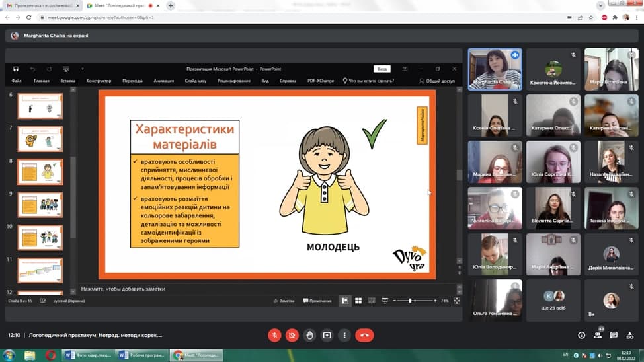
Task: Open the Chrome three-dot menu
Action: click(637, 17)
